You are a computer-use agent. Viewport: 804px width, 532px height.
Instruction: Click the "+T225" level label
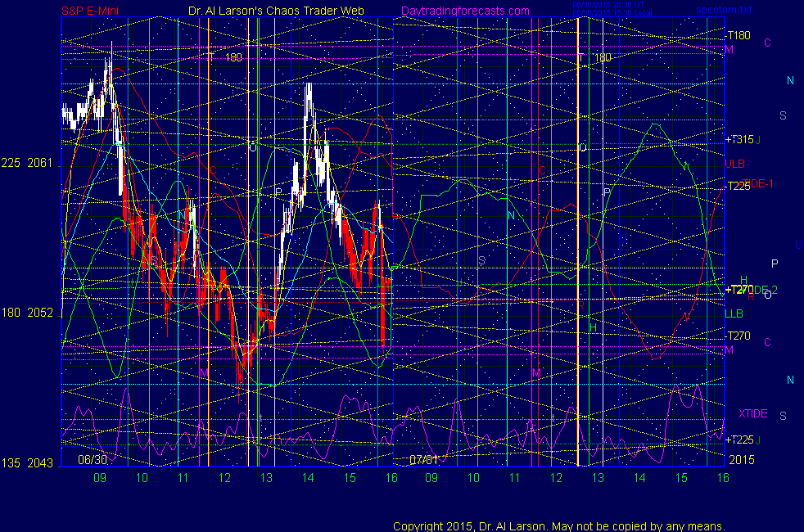(739, 440)
